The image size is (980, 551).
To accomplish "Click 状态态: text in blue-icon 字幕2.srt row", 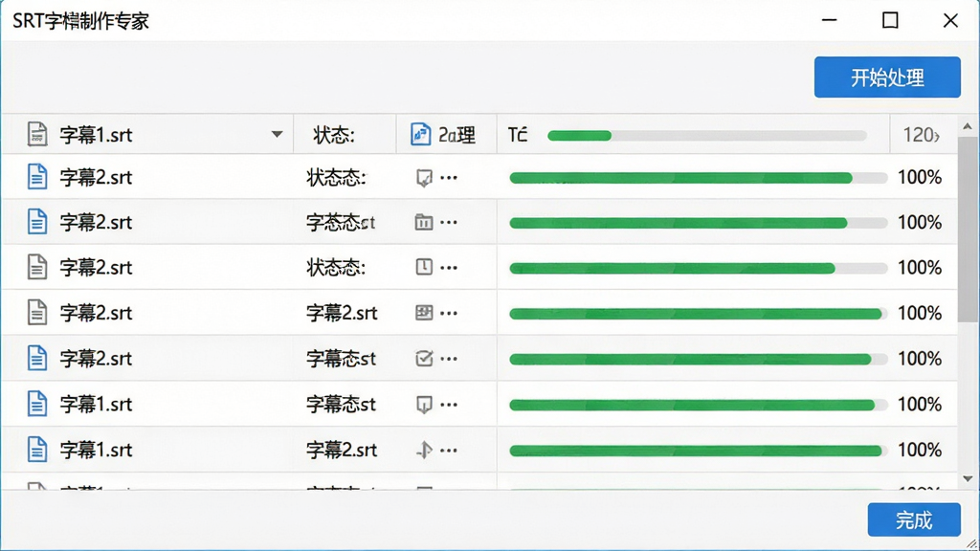I will pos(336,178).
